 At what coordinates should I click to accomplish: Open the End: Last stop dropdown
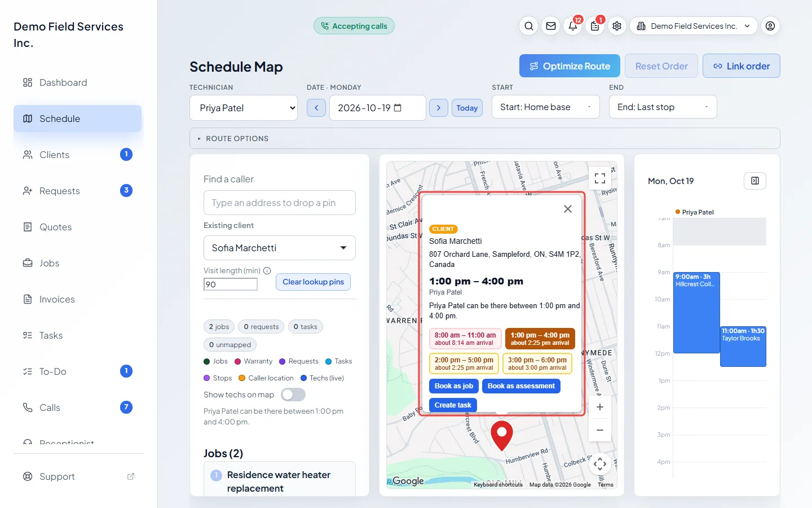663,107
